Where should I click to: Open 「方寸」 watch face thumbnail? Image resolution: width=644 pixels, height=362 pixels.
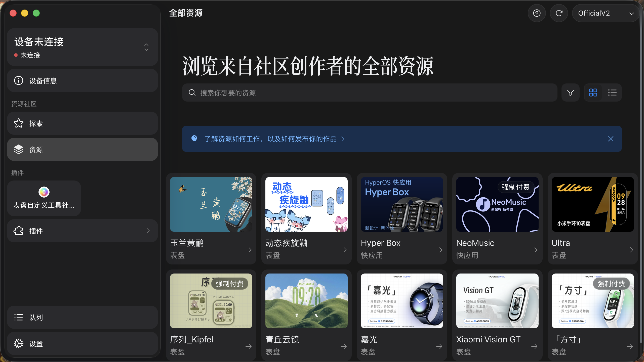click(593, 301)
